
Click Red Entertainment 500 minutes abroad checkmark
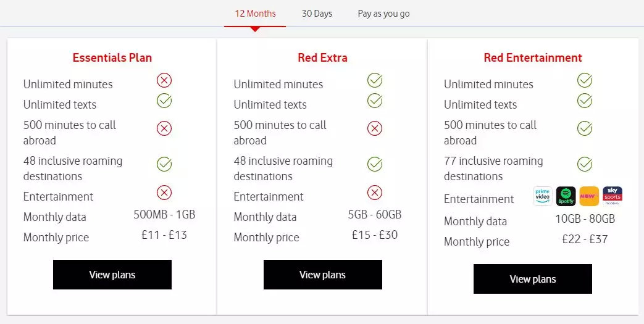tap(585, 128)
